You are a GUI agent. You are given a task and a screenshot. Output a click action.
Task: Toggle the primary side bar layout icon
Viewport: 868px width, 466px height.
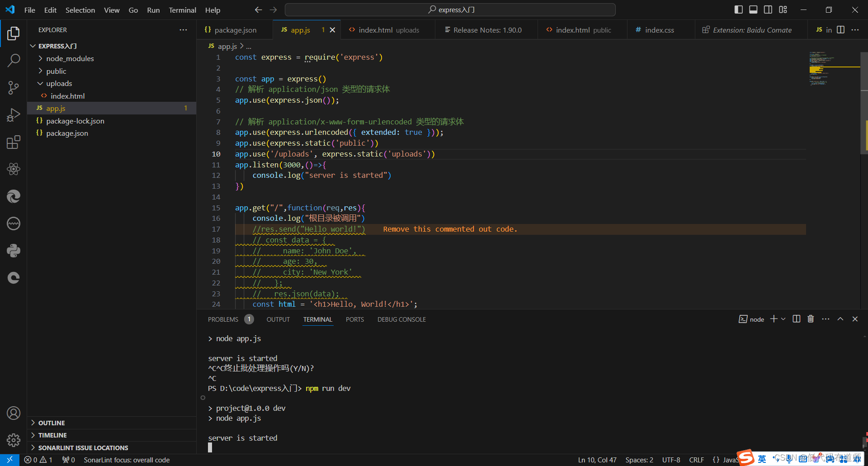tap(739, 10)
